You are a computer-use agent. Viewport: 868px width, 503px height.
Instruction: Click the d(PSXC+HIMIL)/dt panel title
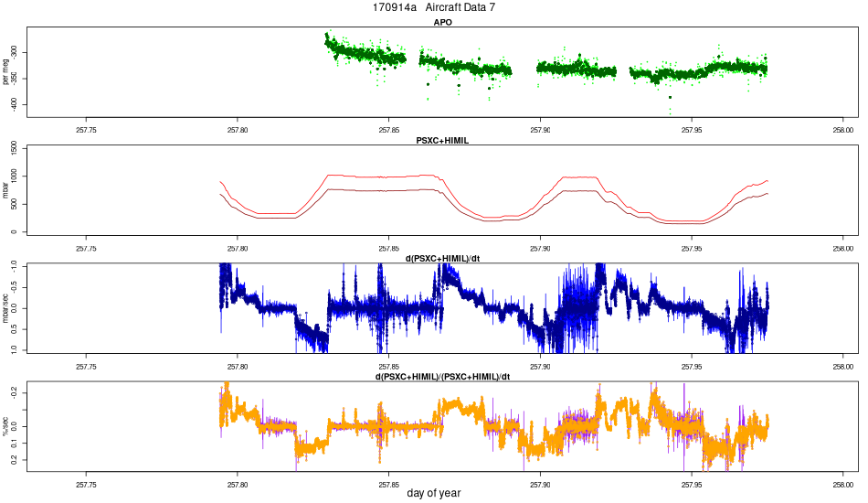click(x=442, y=259)
